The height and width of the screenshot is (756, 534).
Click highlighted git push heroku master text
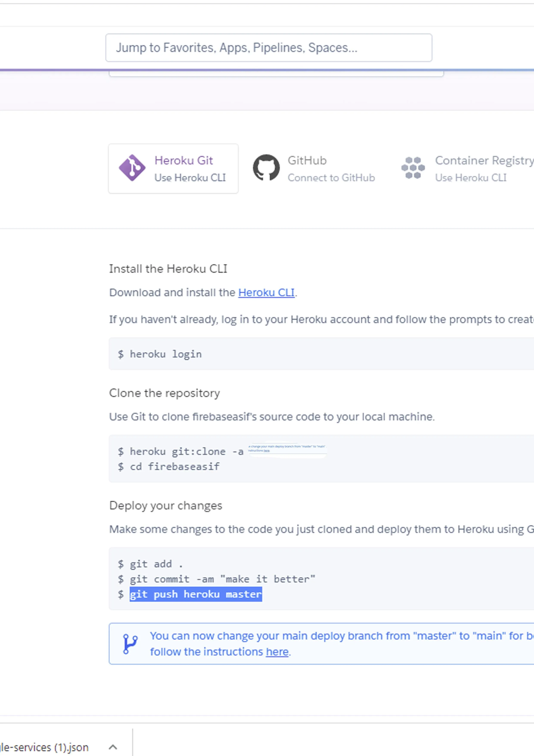coord(196,594)
